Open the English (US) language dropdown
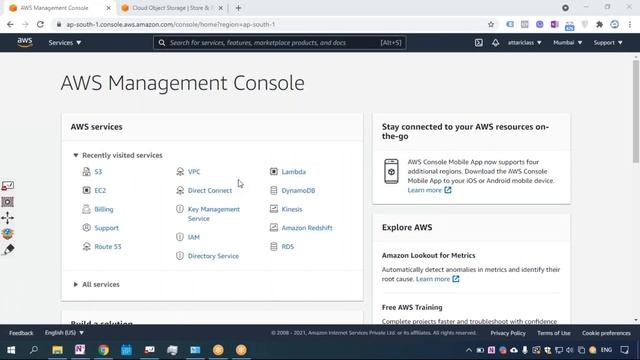 coord(64,333)
